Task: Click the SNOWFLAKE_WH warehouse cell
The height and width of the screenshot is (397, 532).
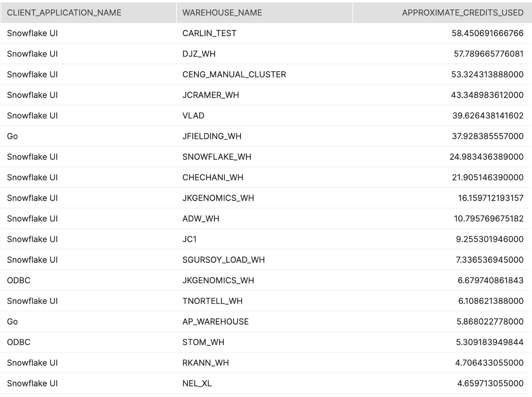Action: tap(217, 157)
